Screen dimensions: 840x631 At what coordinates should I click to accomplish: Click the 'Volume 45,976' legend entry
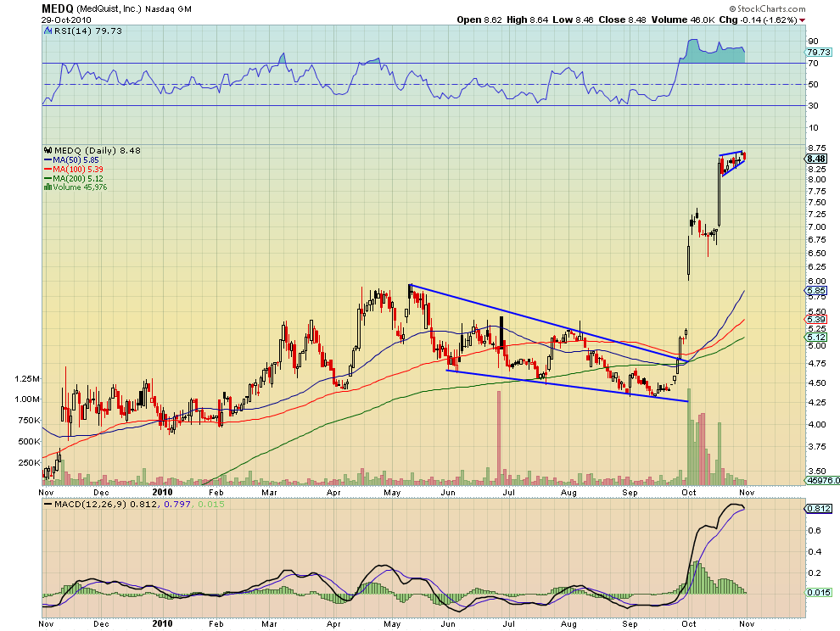click(80, 187)
